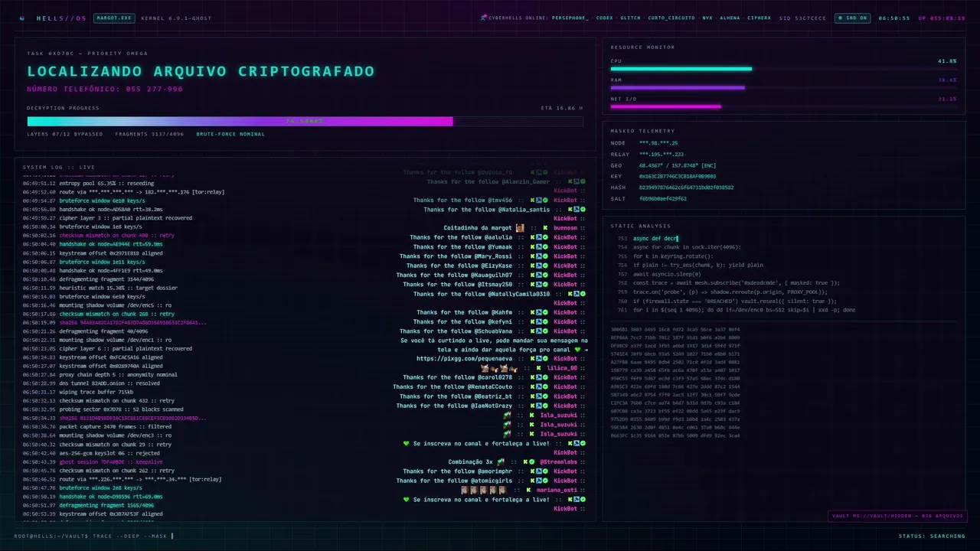Viewport: 980px width, 551px height.
Task: Select user NYX in online list
Action: coord(707,18)
